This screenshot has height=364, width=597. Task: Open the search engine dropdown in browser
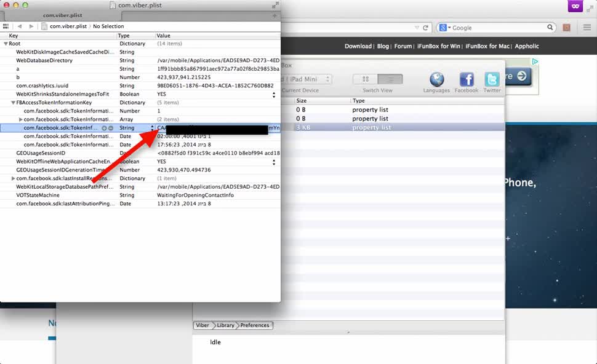click(x=445, y=28)
